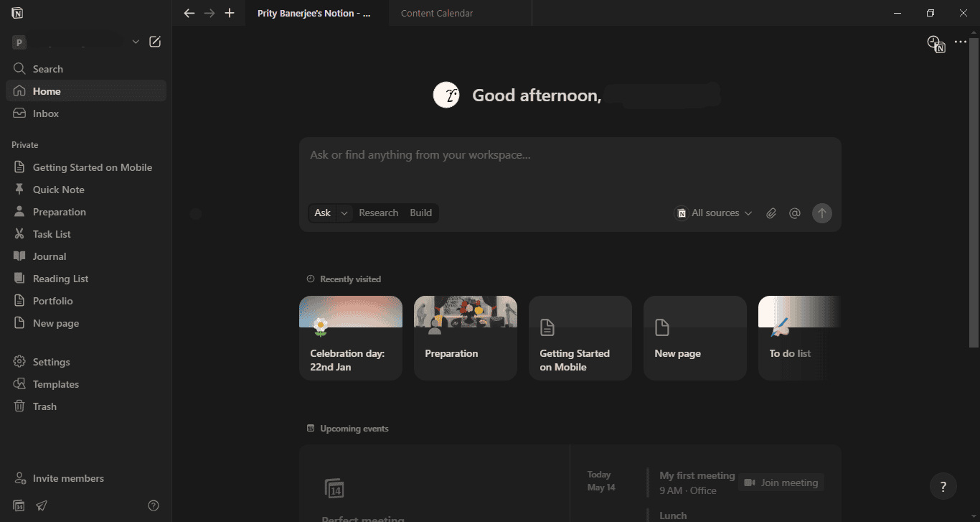
Task: Open Settings with the gear icon
Action: click(19, 362)
